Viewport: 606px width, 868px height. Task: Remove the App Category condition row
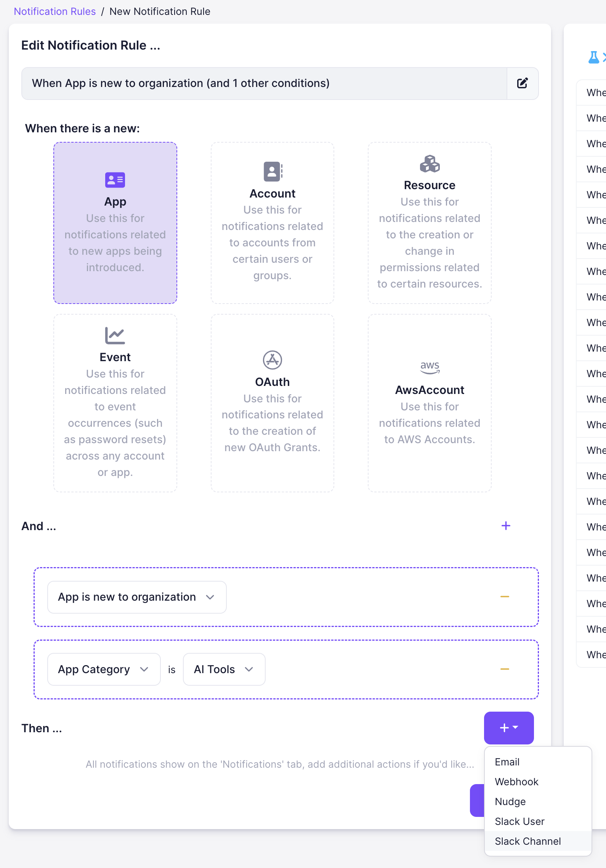pyautogui.click(x=505, y=669)
